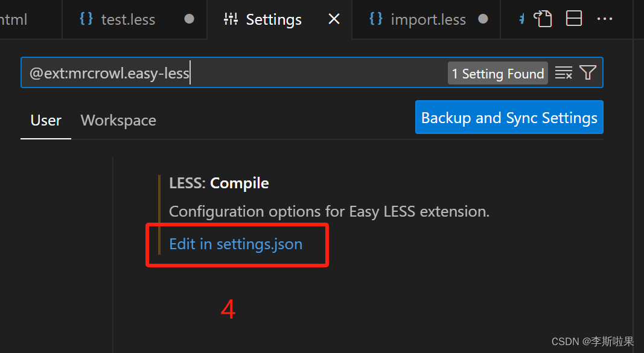Close the Settings tab with its X
Viewport: 644px width, 353px height.
[x=334, y=19]
